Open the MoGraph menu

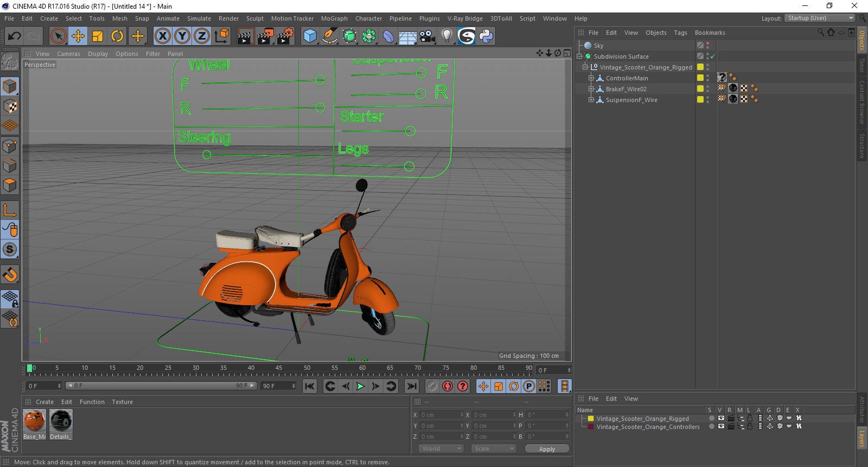pyautogui.click(x=334, y=18)
